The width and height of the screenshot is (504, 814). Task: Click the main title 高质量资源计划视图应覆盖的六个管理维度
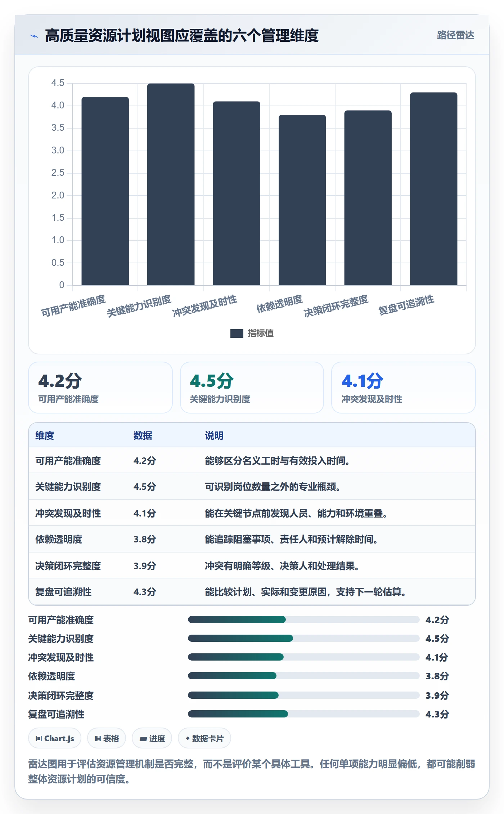tap(182, 36)
